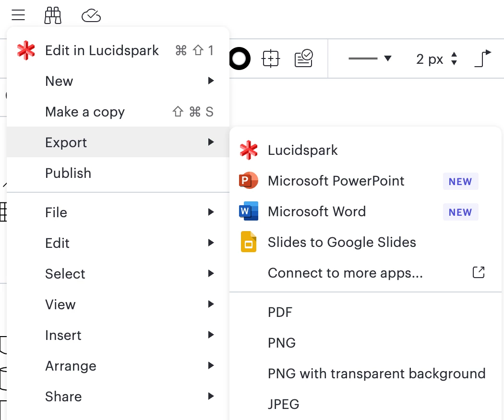Click the Lucidspark asterisk icon in main menu
504x420 pixels.
point(26,50)
